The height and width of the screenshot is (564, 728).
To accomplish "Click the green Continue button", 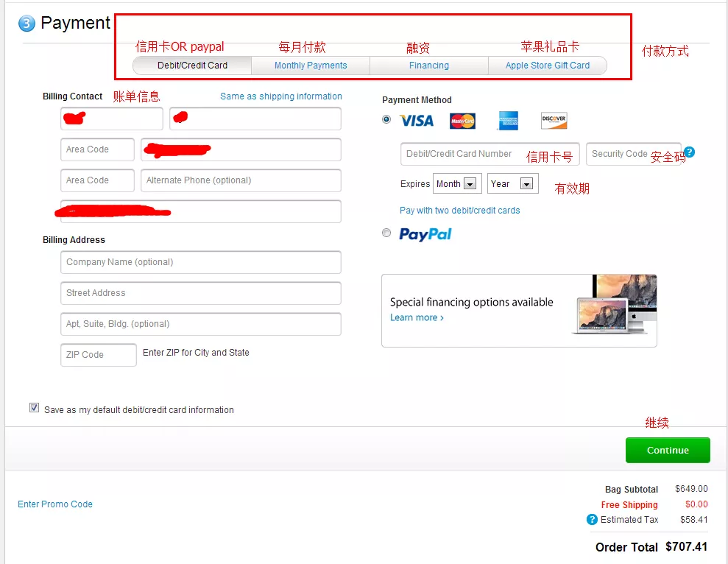I will coord(668,450).
